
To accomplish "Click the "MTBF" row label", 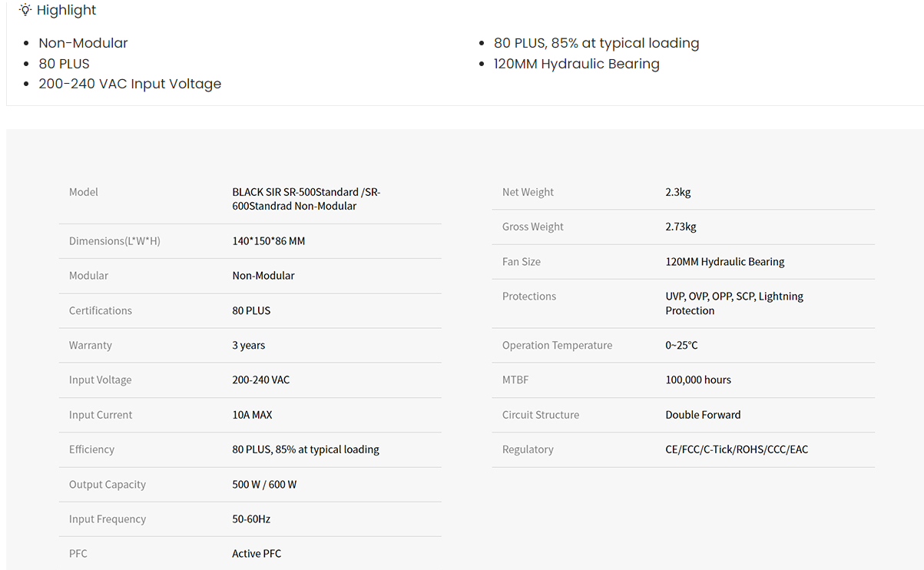I will (x=515, y=380).
